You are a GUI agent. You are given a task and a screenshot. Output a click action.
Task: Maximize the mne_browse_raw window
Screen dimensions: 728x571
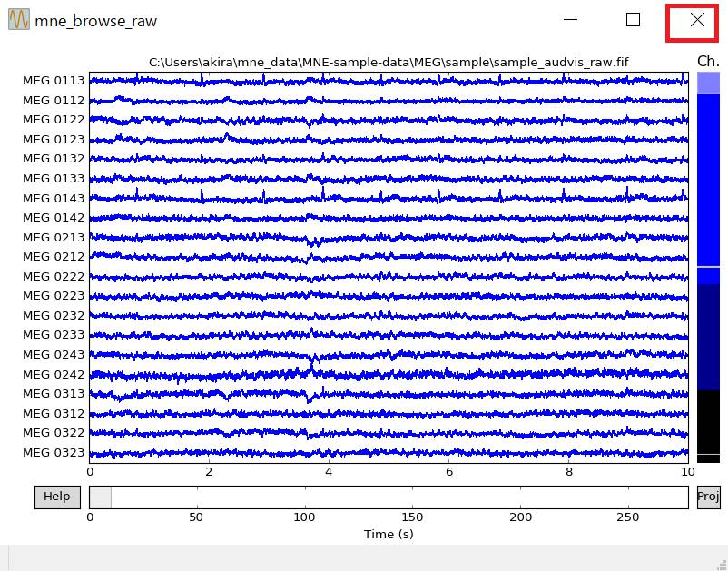[633, 20]
